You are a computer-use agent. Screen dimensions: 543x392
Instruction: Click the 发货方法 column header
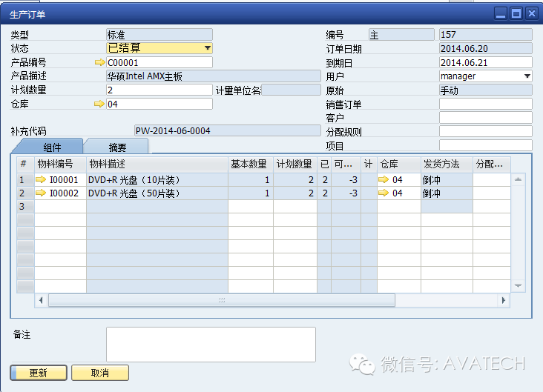click(x=447, y=164)
